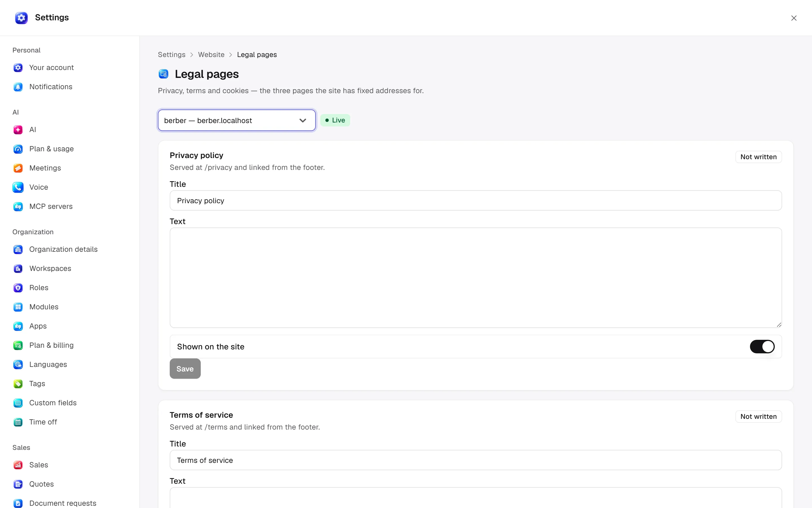Click the green Plan & billing icon
Viewport: 812px width, 508px height.
click(x=18, y=345)
